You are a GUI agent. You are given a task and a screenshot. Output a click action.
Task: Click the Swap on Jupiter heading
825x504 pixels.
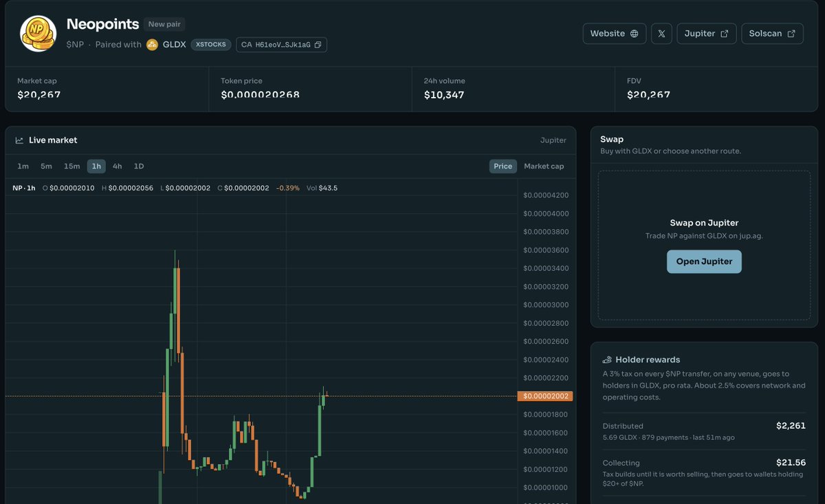point(704,223)
